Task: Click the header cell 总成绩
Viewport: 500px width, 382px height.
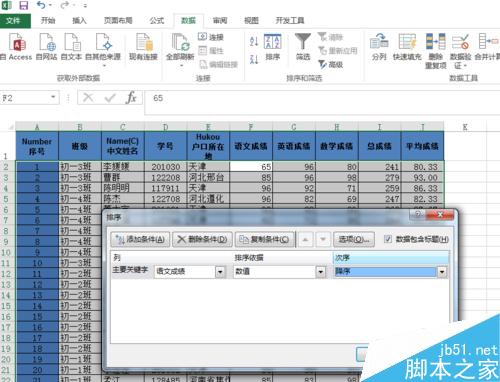Action: [379, 146]
